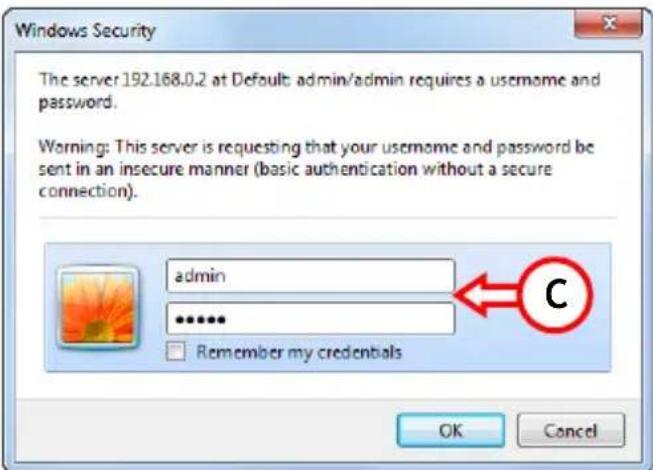Click the word password. on the second line
The image size is (653, 470).
tap(77, 102)
